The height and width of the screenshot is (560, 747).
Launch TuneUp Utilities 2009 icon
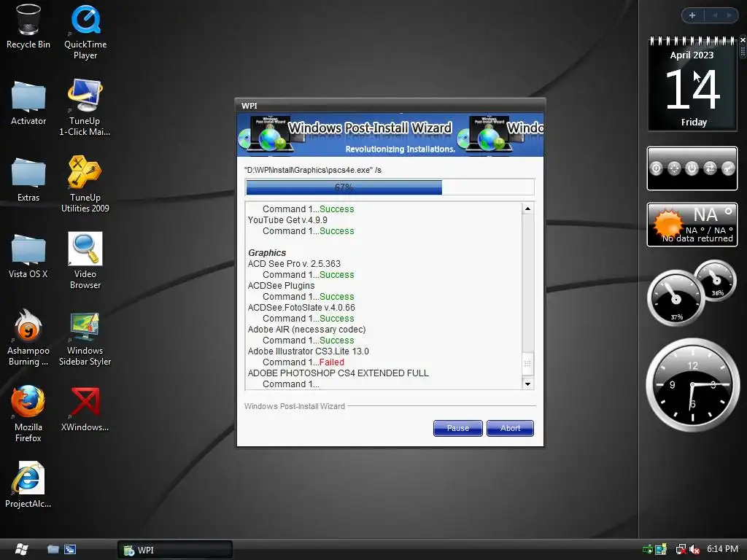pos(85,184)
